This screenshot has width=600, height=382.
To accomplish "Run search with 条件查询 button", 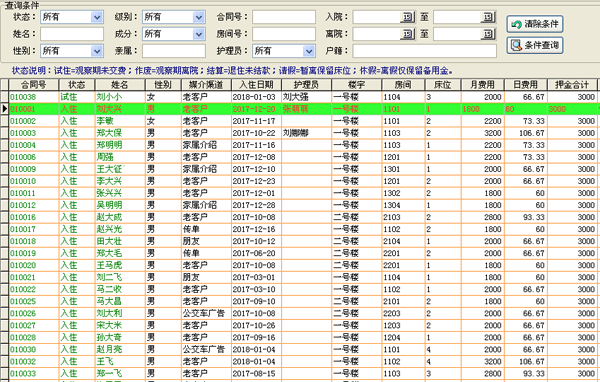I will tap(535, 45).
